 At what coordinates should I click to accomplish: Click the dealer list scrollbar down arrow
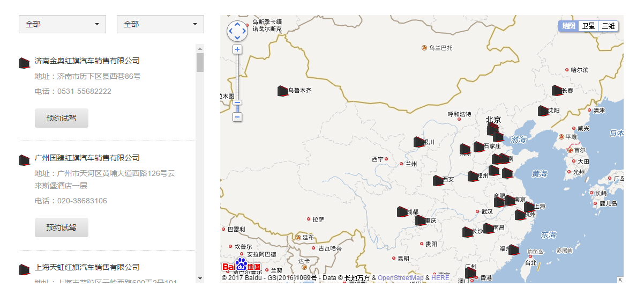pyautogui.click(x=200, y=278)
